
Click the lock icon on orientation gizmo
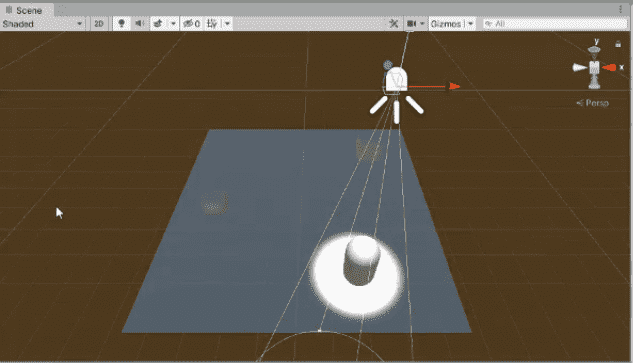(x=618, y=44)
